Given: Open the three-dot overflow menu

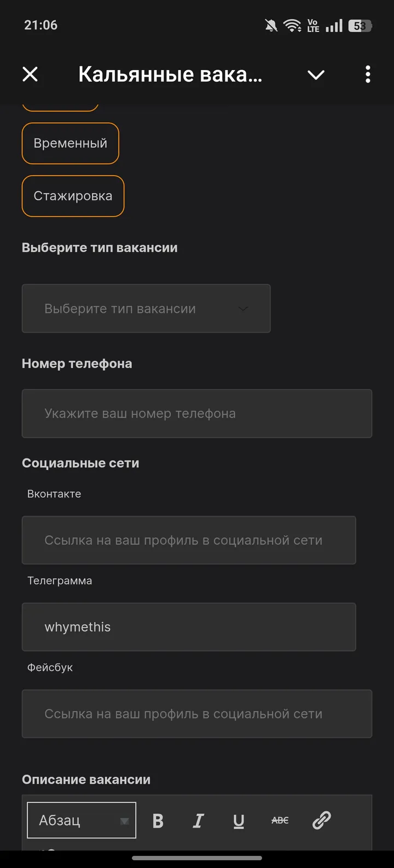Looking at the screenshot, I should [x=368, y=74].
